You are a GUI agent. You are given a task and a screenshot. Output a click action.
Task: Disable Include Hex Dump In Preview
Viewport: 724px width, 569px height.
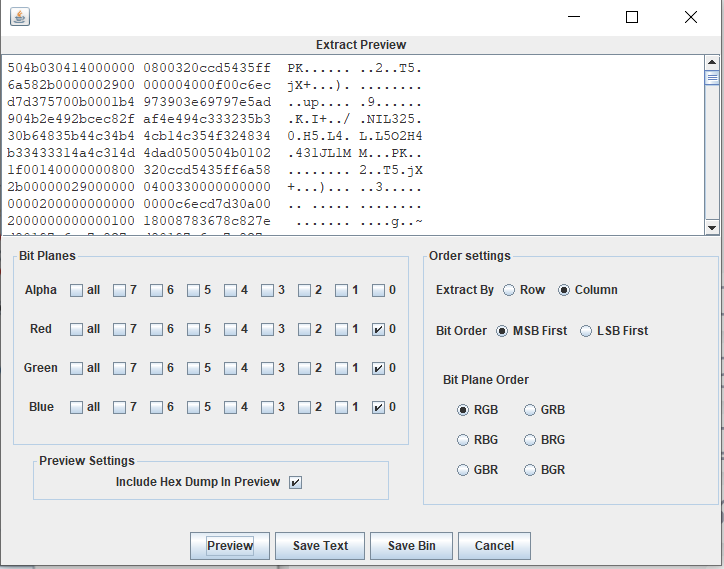pos(295,482)
